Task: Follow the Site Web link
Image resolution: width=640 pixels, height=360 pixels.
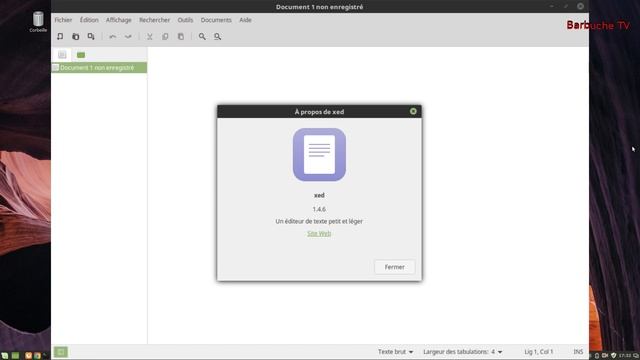Action: [319, 233]
